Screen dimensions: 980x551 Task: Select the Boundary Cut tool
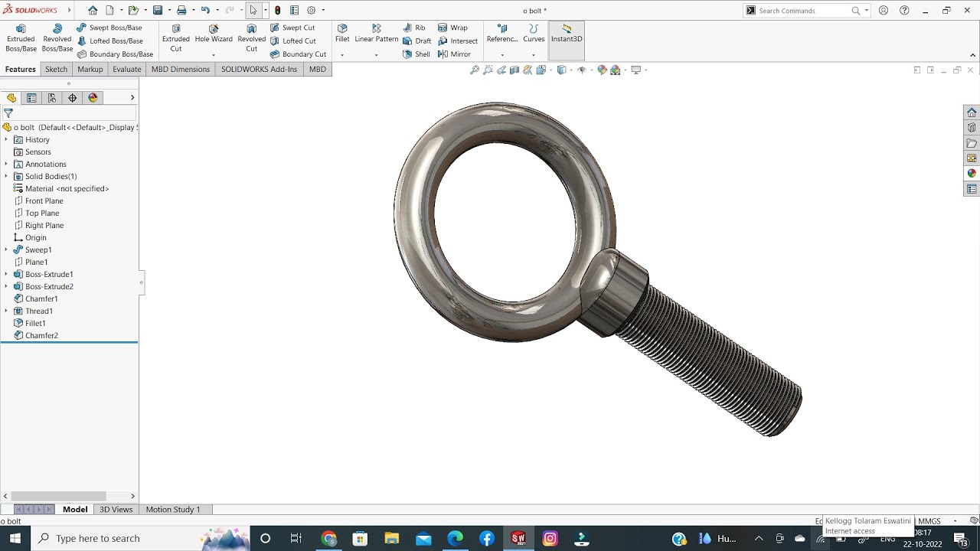298,54
